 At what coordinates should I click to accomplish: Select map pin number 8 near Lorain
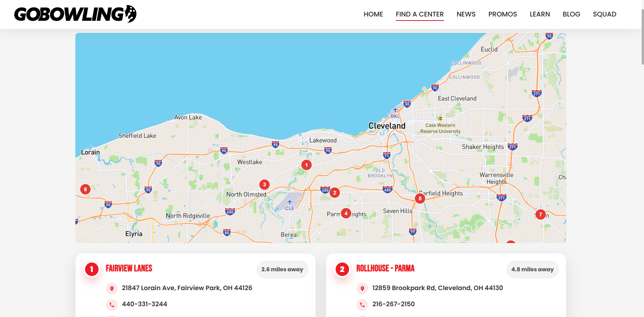[x=85, y=189]
